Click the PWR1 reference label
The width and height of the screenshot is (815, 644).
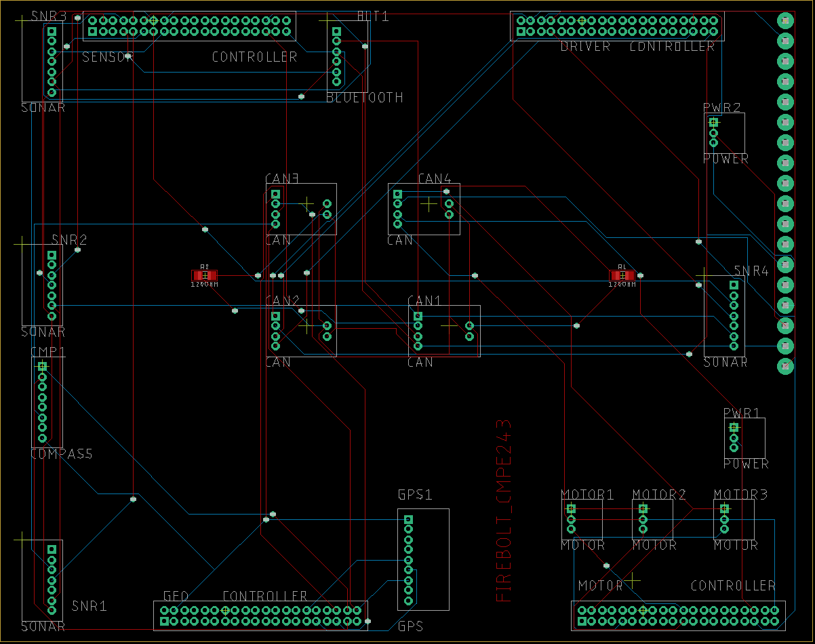pos(741,413)
